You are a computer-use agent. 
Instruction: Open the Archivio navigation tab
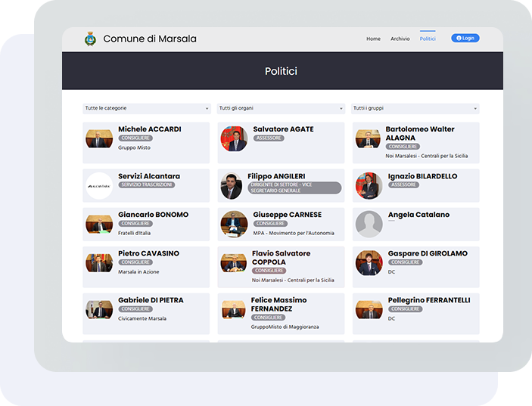coord(400,39)
